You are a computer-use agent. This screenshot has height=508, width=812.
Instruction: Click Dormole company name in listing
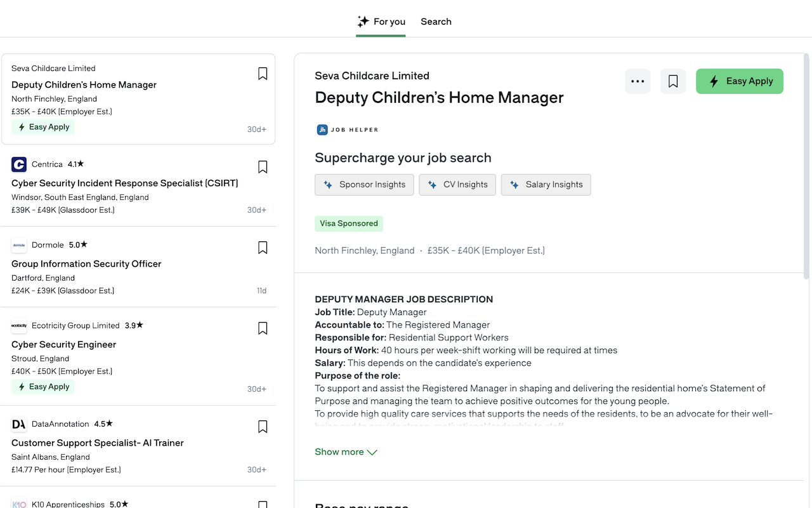point(48,245)
